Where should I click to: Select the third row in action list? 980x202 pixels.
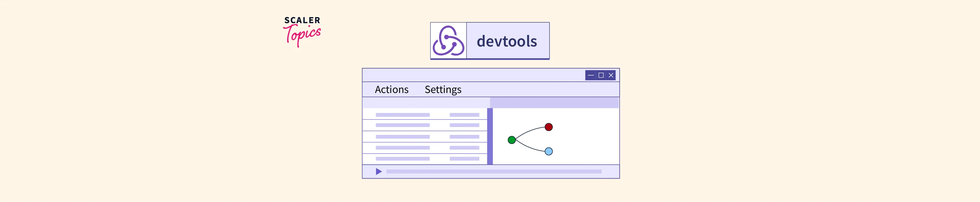click(x=425, y=137)
